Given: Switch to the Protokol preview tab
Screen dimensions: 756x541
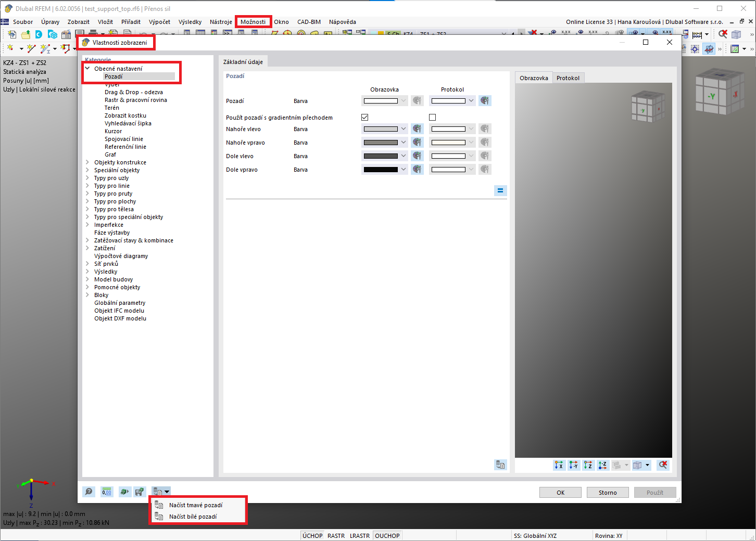Looking at the screenshot, I should coord(569,77).
